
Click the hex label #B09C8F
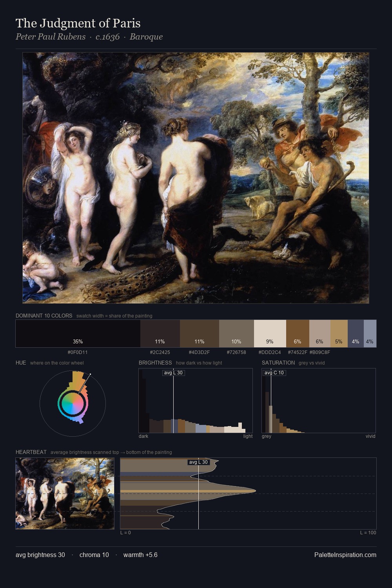pyautogui.click(x=320, y=352)
